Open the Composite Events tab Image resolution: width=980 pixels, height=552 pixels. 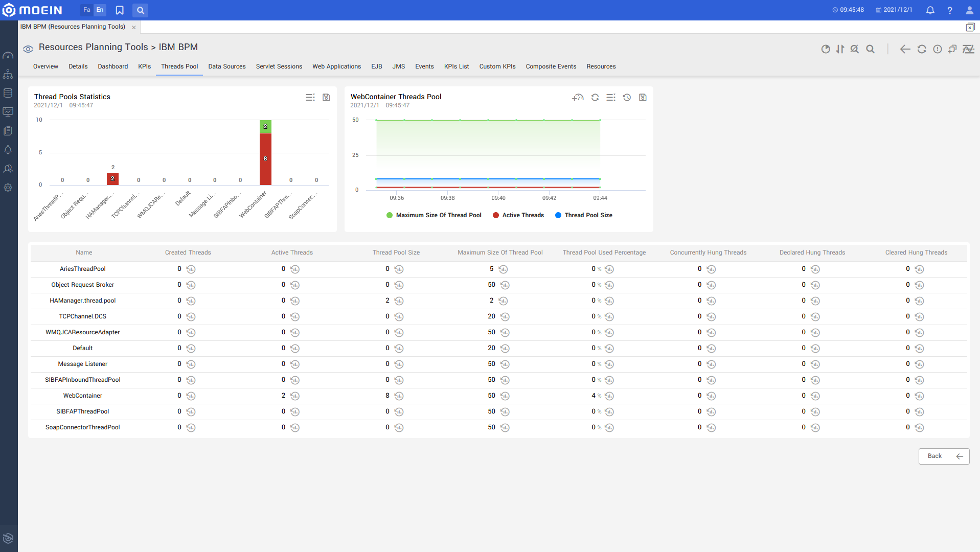coord(551,66)
